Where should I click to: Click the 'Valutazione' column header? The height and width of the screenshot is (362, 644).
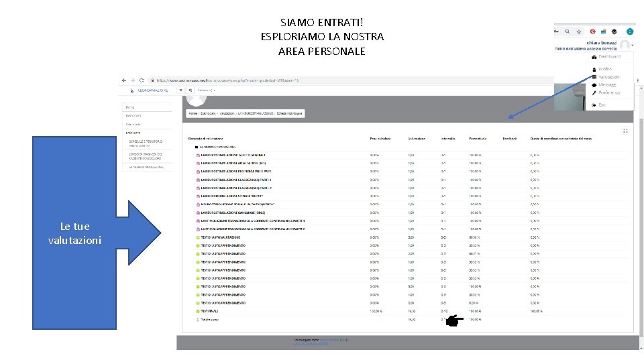[x=417, y=139]
